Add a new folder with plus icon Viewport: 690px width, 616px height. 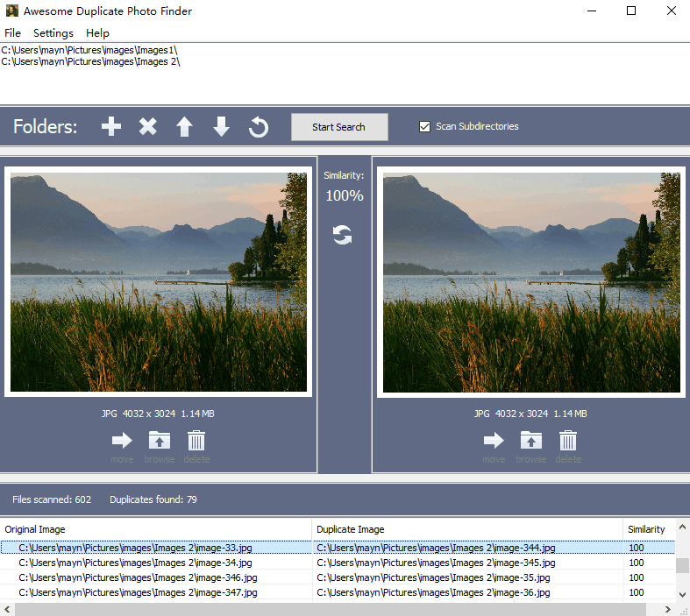pos(110,127)
